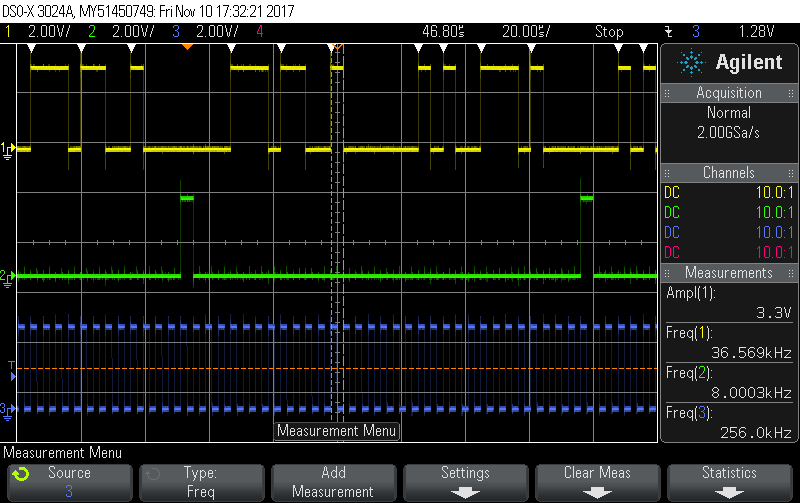Select the channel 4 indicator in top bar
The width and height of the screenshot is (800, 503).
pyautogui.click(x=260, y=32)
